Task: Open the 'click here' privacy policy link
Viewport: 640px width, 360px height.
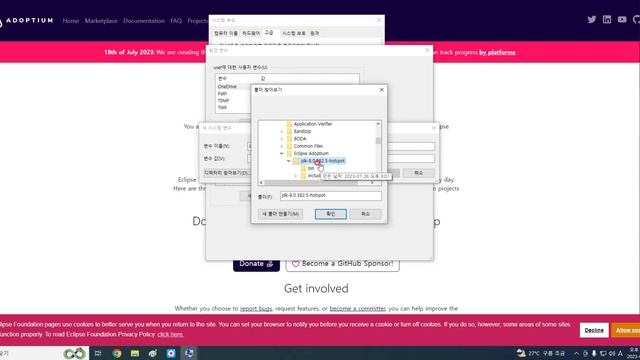Action: point(170,334)
